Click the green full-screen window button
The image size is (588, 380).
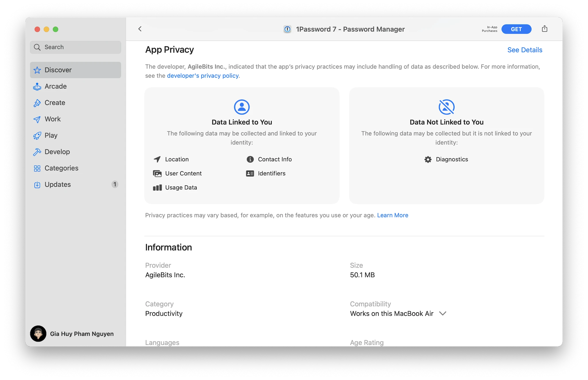tap(56, 29)
